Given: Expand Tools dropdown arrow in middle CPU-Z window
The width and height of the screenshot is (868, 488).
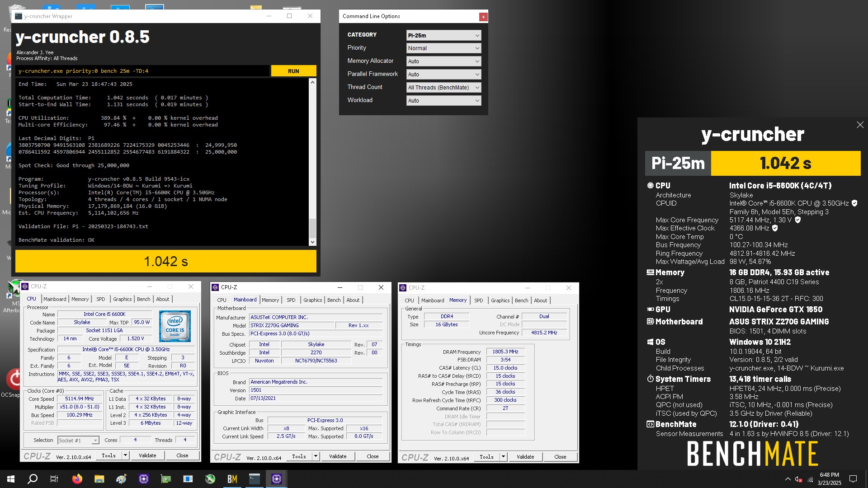Looking at the screenshot, I should (316, 456).
